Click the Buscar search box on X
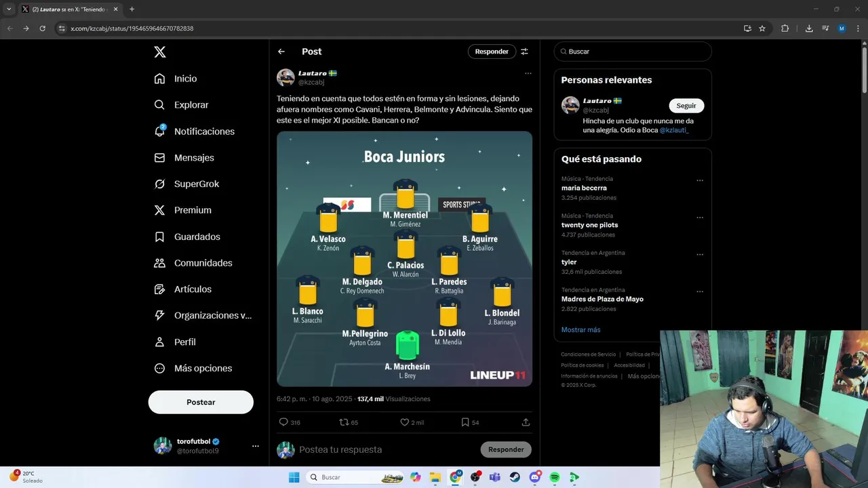868x488 pixels. (x=633, y=52)
